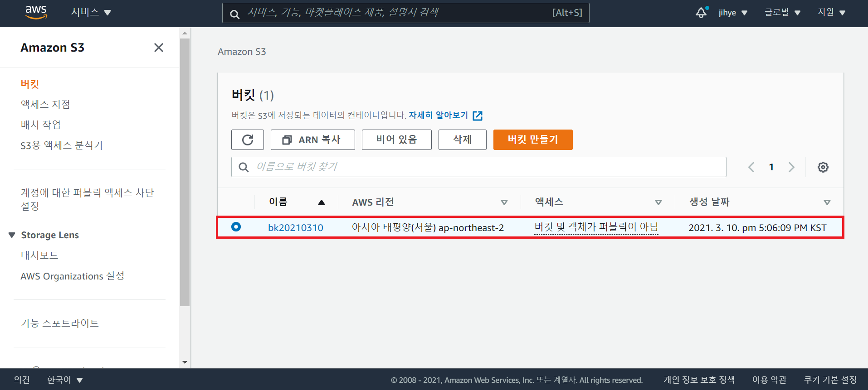868x390 pixels.
Task: Open 개인 정보 보호 정책 link
Action: tap(699, 380)
